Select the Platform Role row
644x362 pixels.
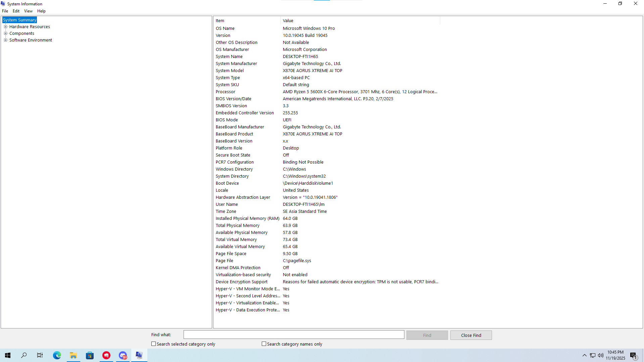(327, 148)
